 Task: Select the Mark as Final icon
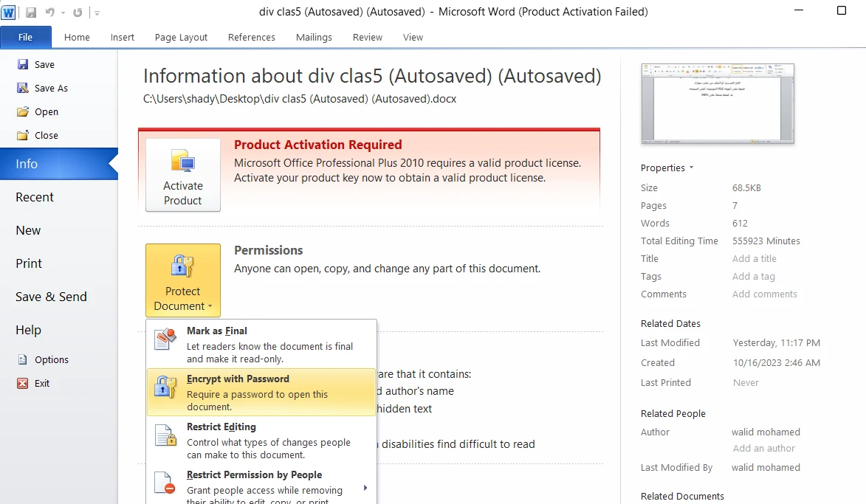pos(165,339)
